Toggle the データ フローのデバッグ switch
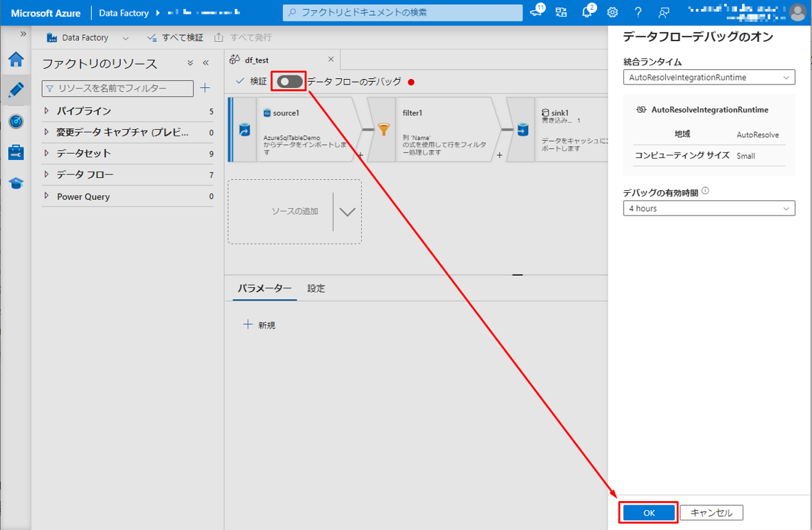 [290, 82]
